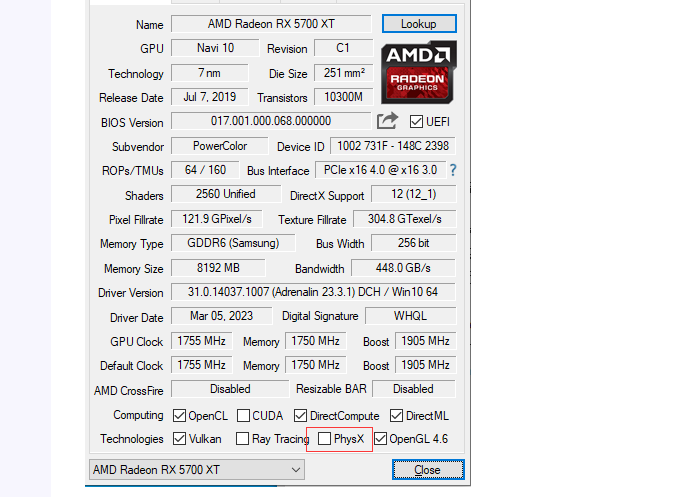Viewport: 694px width, 497px height.
Task: Click the Name field AMD Radeon RX 5700 XT
Action: click(x=271, y=24)
